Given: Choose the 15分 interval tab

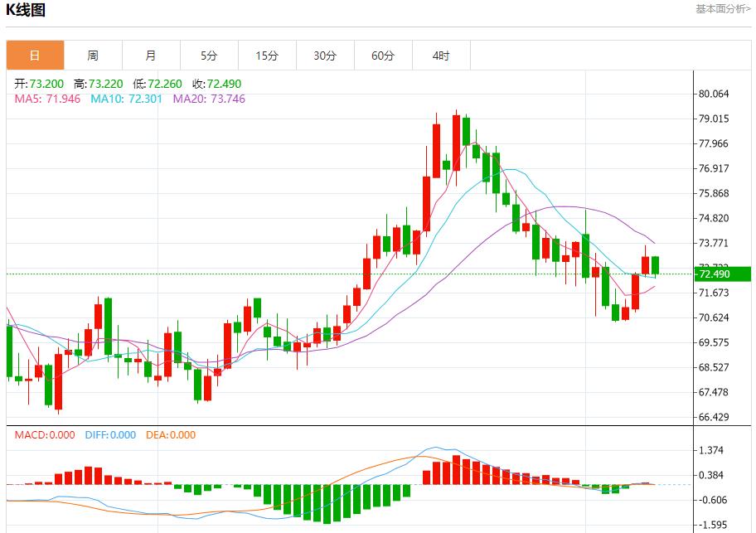Looking at the screenshot, I should coord(267,56).
